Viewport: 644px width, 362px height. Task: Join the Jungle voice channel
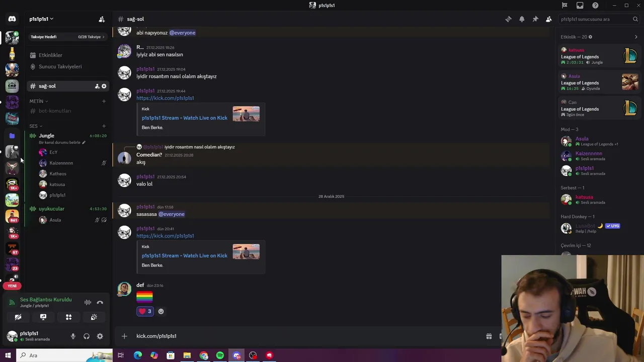[46, 136]
